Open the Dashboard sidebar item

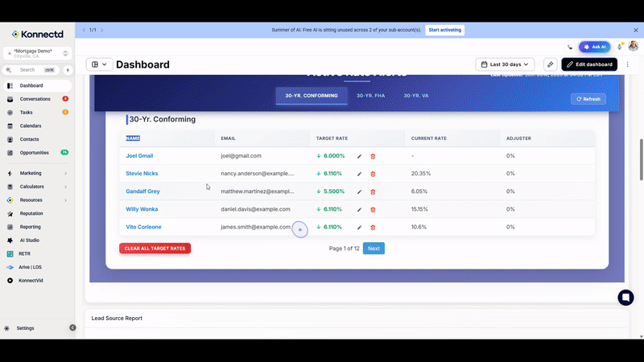point(37,85)
